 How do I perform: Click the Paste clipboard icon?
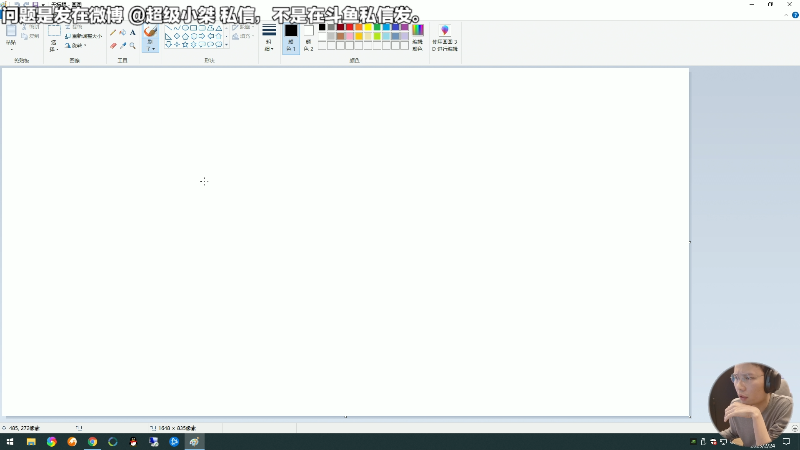pyautogui.click(x=11, y=31)
